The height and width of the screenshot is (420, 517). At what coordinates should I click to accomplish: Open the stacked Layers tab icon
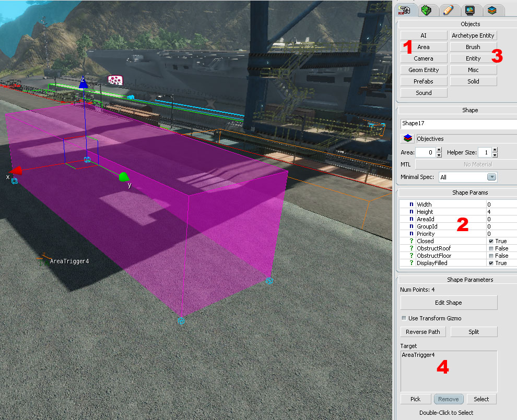point(492,10)
